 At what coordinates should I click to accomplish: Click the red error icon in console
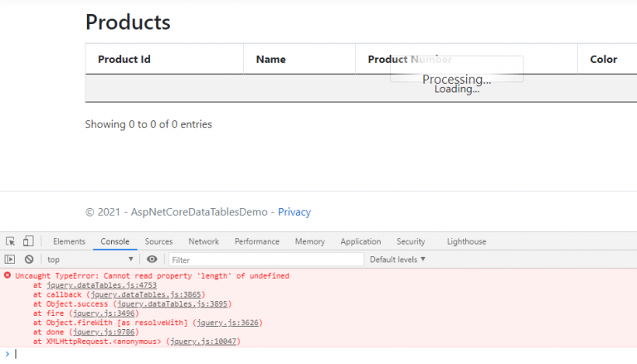tap(7, 275)
